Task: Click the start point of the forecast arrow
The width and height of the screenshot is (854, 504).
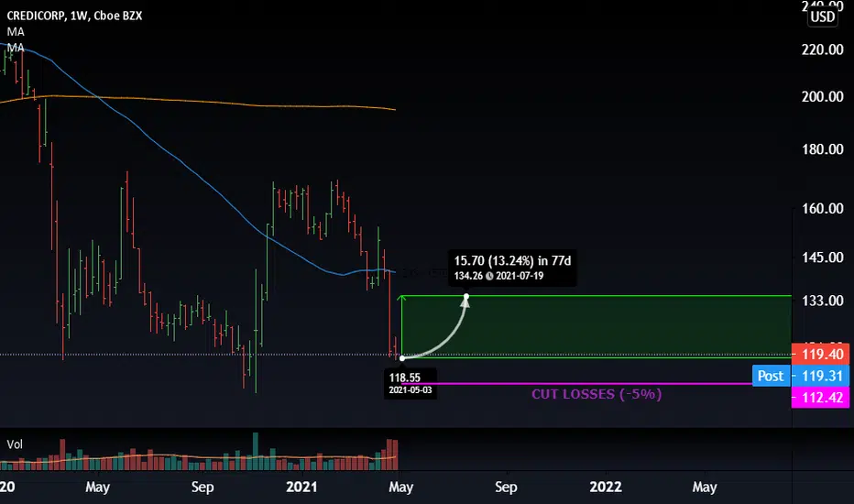Action: 402,358
